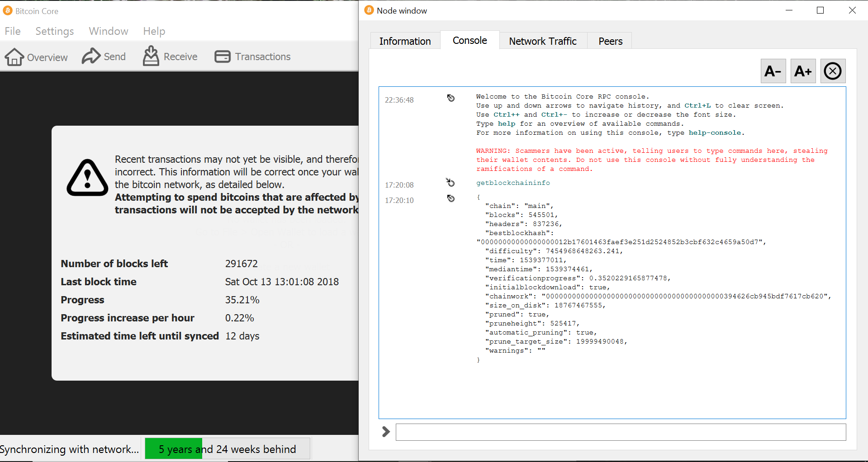Click the prompt chevron icon beside console input
The width and height of the screenshot is (868, 462).
pyautogui.click(x=386, y=432)
